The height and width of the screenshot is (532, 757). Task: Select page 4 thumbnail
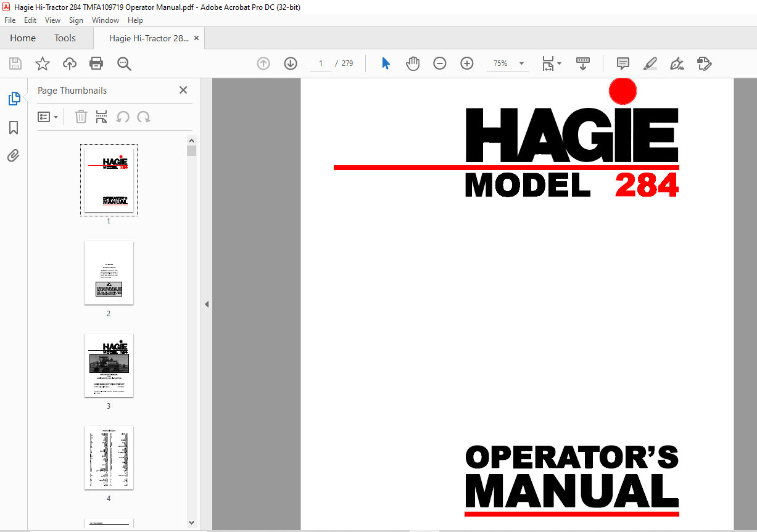click(x=109, y=457)
